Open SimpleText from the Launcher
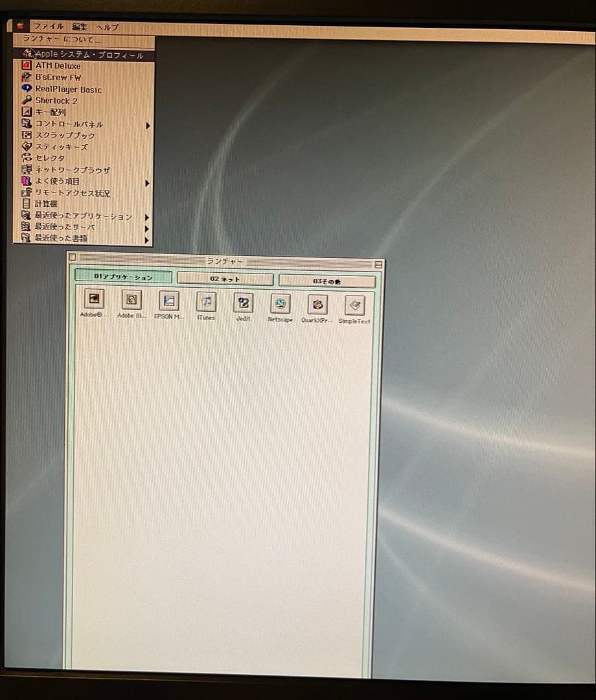The width and height of the screenshot is (596, 700). pos(354,303)
